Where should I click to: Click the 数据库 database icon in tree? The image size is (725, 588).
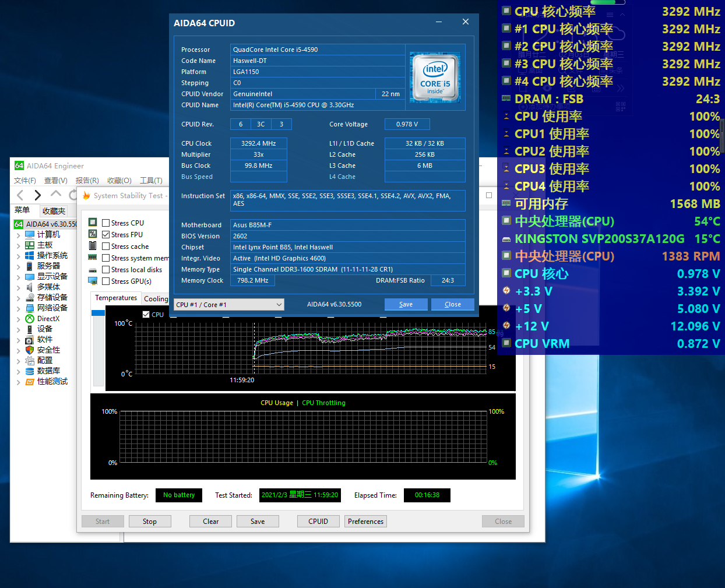point(30,371)
